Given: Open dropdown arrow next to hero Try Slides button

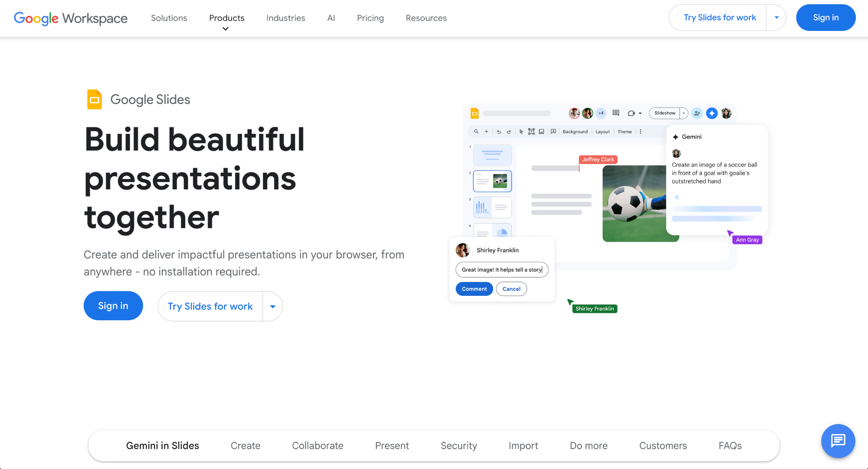Looking at the screenshot, I should point(273,306).
